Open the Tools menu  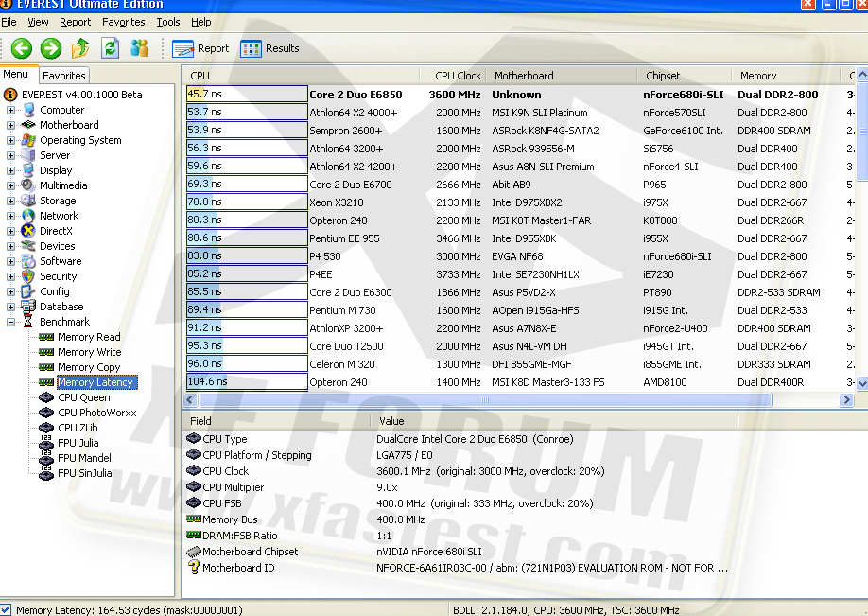[x=168, y=22]
